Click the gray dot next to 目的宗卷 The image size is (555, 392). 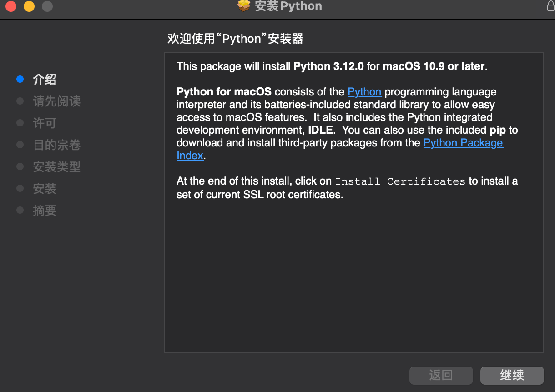point(20,145)
